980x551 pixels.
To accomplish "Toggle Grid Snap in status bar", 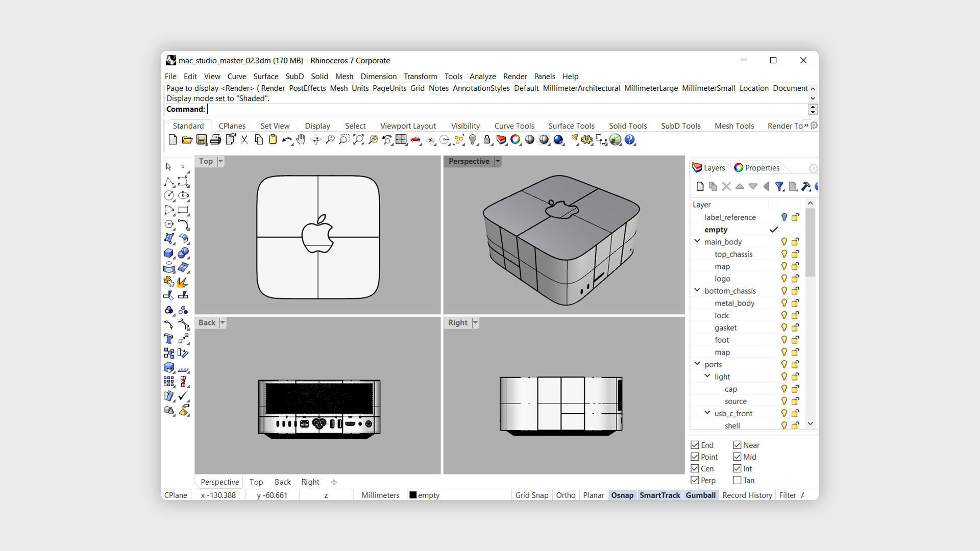I will (531, 495).
